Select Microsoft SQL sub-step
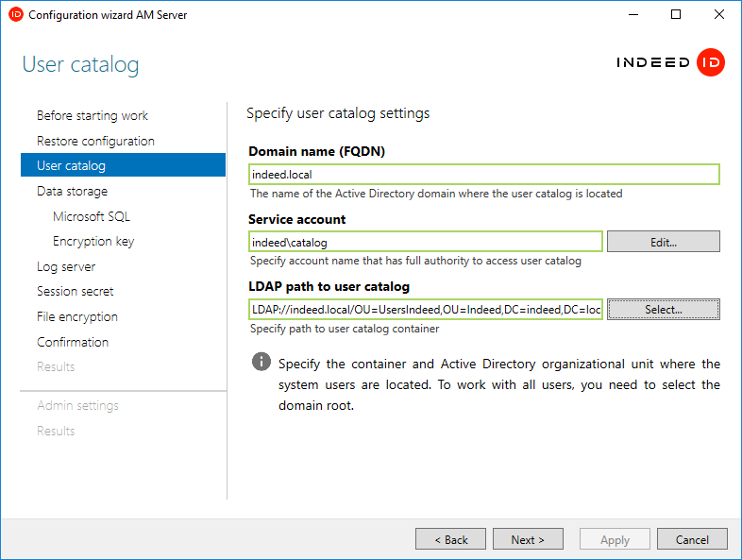Image resolution: width=742 pixels, height=560 pixels. click(92, 216)
